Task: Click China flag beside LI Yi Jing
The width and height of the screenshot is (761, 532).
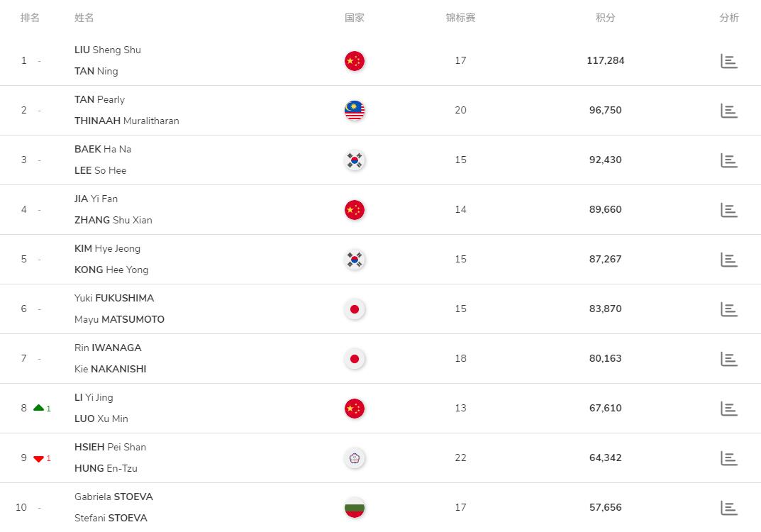Action: tap(354, 409)
